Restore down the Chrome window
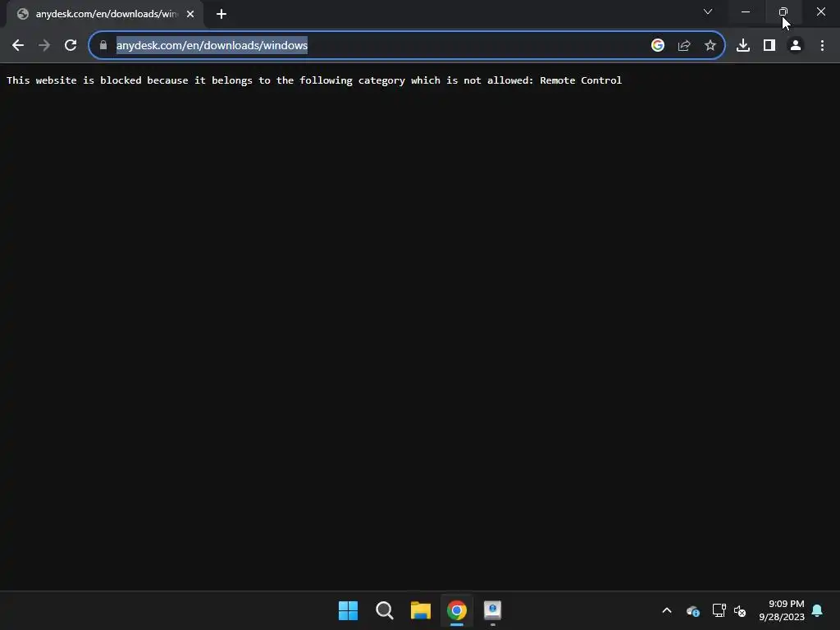 click(x=783, y=11)
